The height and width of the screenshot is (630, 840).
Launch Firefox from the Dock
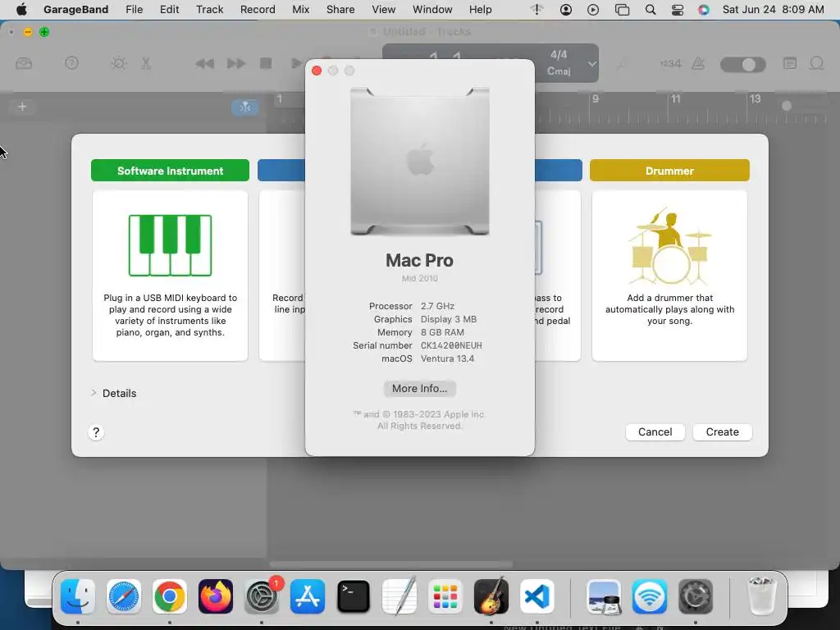216,596
